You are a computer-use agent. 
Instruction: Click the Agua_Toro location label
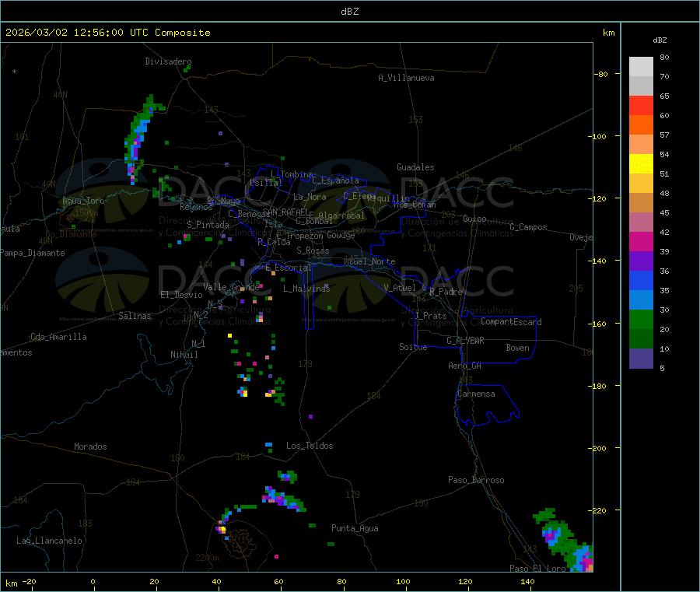click(83, 201)
